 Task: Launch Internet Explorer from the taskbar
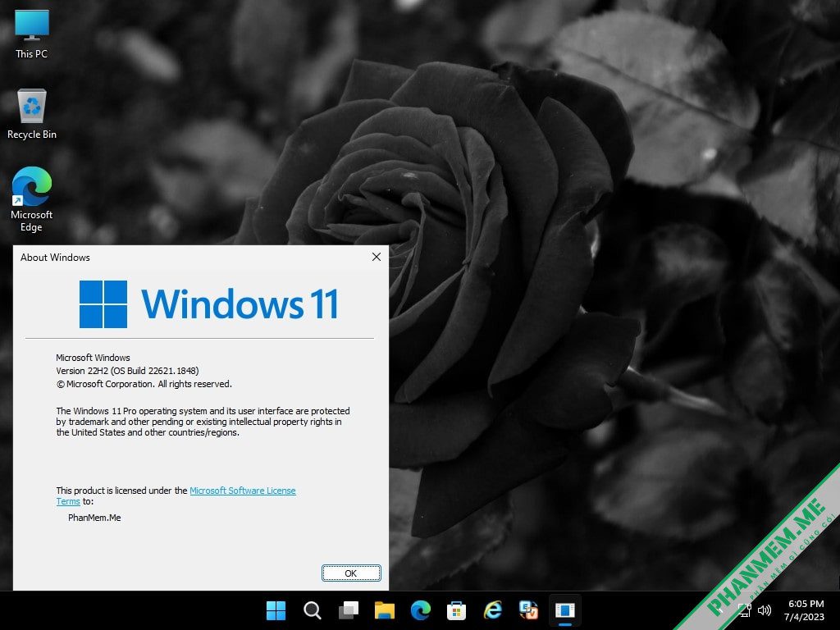493,610
